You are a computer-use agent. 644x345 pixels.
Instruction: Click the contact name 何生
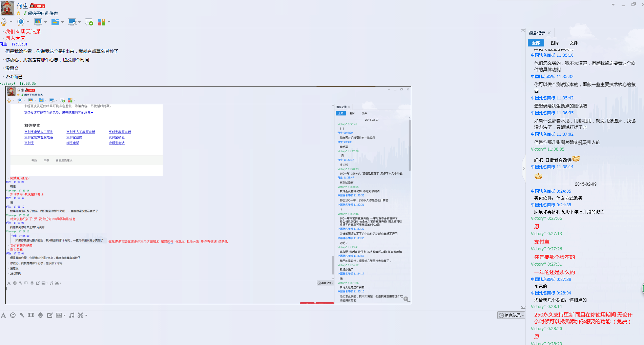pyautogui.click(x=22, y=6)
